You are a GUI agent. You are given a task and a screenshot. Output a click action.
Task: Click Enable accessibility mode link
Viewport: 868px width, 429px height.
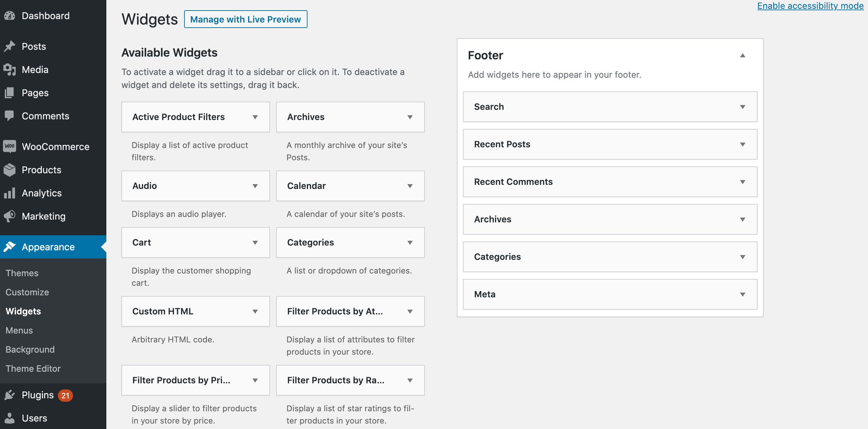coord(810,6)
